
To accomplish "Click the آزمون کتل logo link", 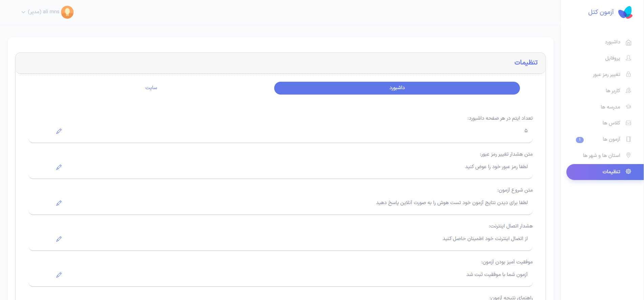I will click(610, 12).
